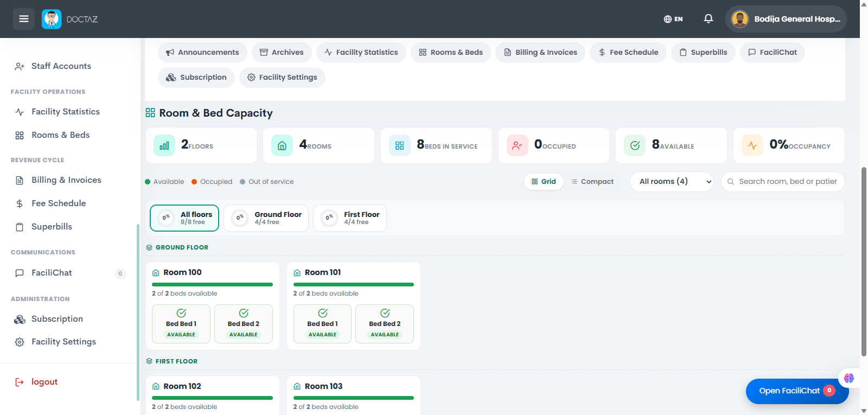Click the Fee Schedule dollar icon in sidebar
This screenshot has width=868, height=415.
(20, 203)
